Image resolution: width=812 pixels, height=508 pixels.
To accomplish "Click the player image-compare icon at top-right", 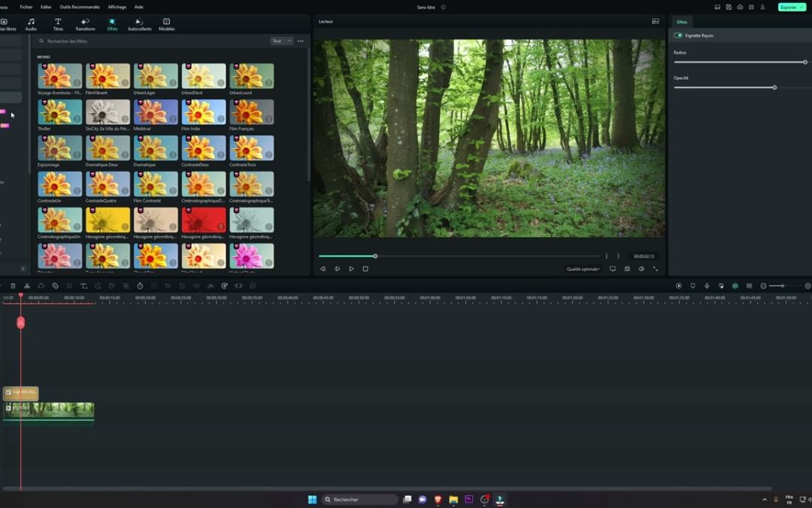I will [655, 21].
